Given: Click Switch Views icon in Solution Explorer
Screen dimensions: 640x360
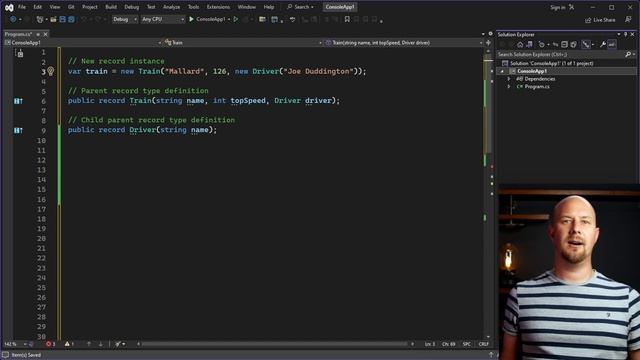Looking at the screenshot, I should [529, 44].
